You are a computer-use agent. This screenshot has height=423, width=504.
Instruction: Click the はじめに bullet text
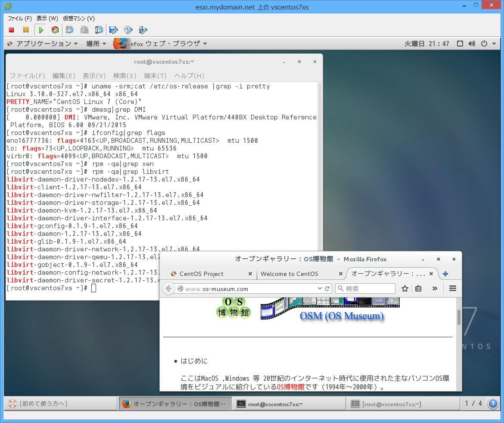point(194,361)
